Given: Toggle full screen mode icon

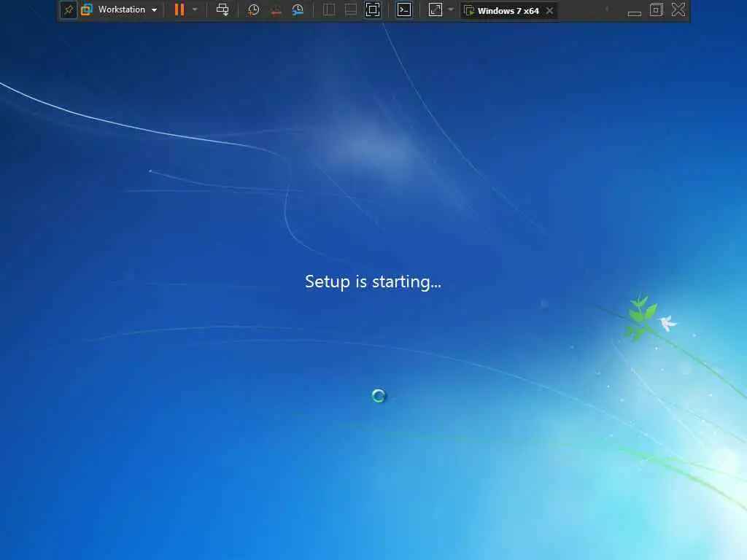Looking at the screenshot, I should [373, 9].
